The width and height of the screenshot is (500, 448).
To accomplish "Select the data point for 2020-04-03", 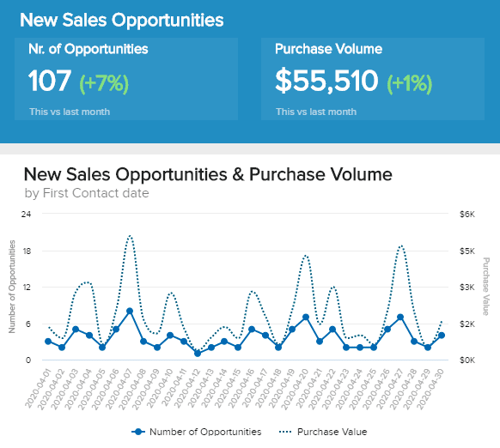I will (x=76, y=330).
